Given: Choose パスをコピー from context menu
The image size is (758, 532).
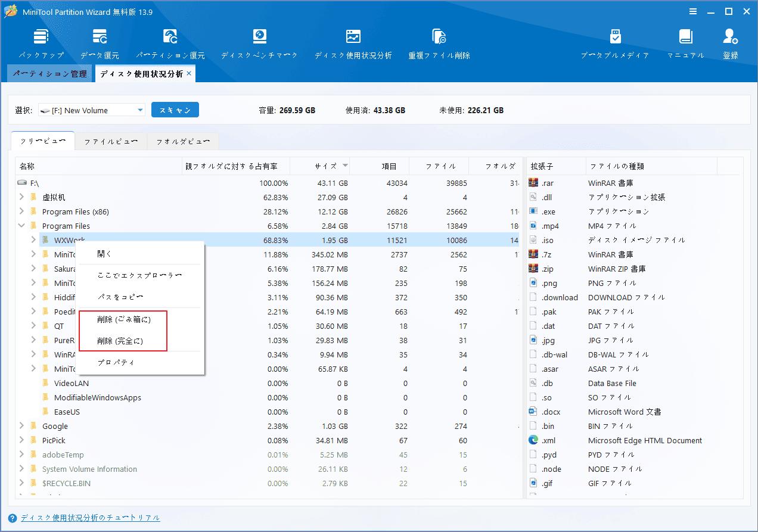Looking at the screenshot, I should [x=141, y=297].
